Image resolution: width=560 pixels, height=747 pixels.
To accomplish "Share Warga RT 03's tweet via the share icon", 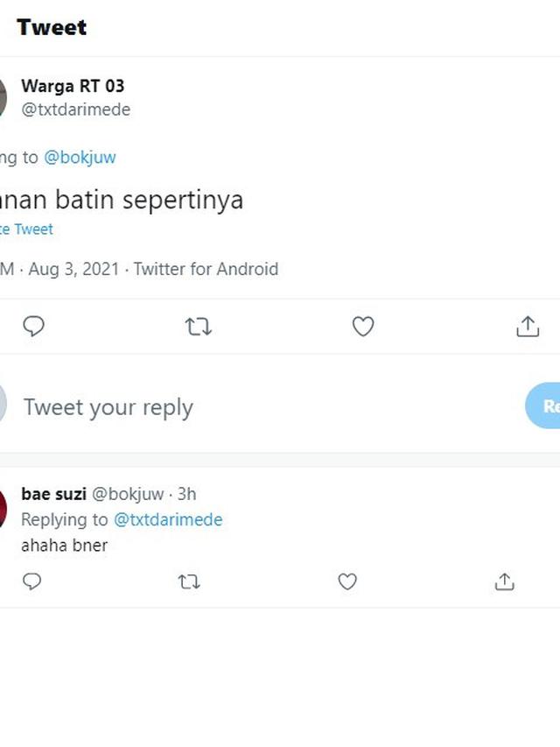I will (x=528, y=326).
